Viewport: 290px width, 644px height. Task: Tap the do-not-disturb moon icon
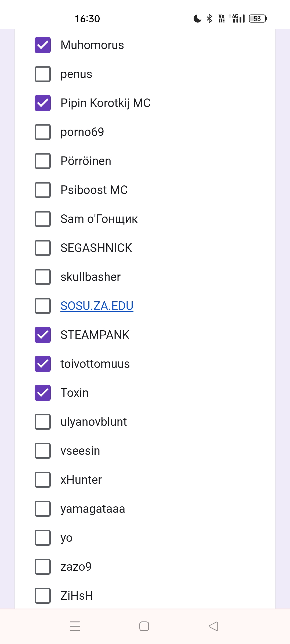coord(197,19)
